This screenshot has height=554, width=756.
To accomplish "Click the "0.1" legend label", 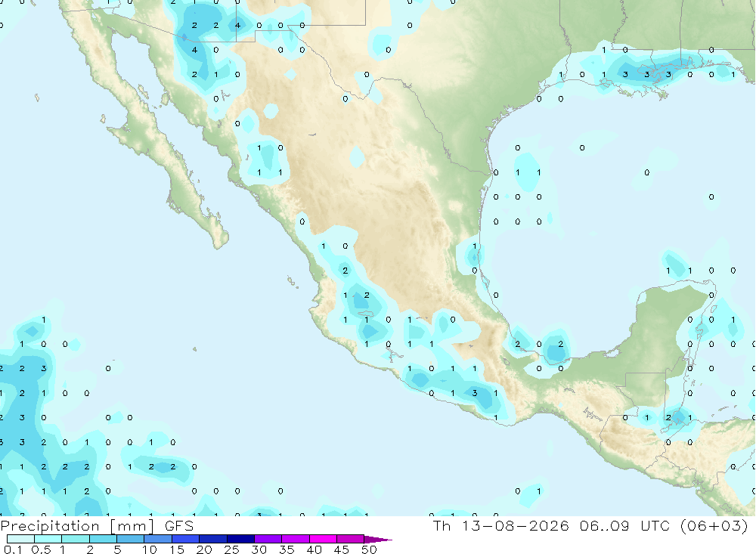I will [x=13, y=549].
